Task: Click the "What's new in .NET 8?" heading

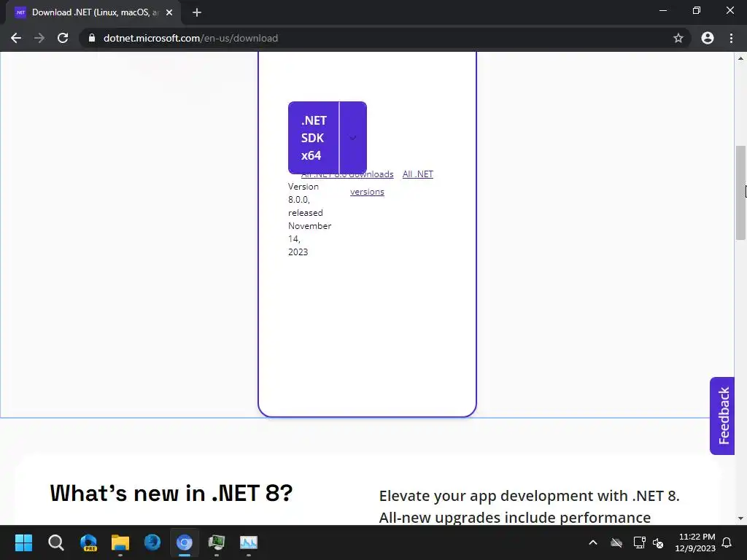Action: tap(171, 493)
